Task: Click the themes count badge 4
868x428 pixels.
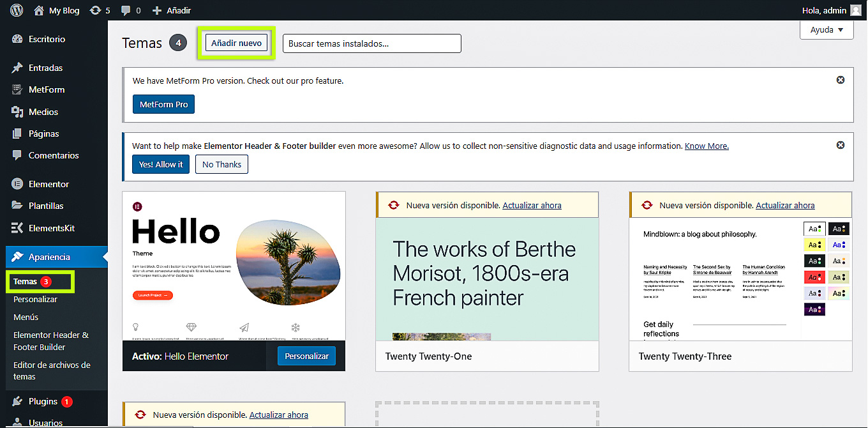Action: [x=178, y=43]
